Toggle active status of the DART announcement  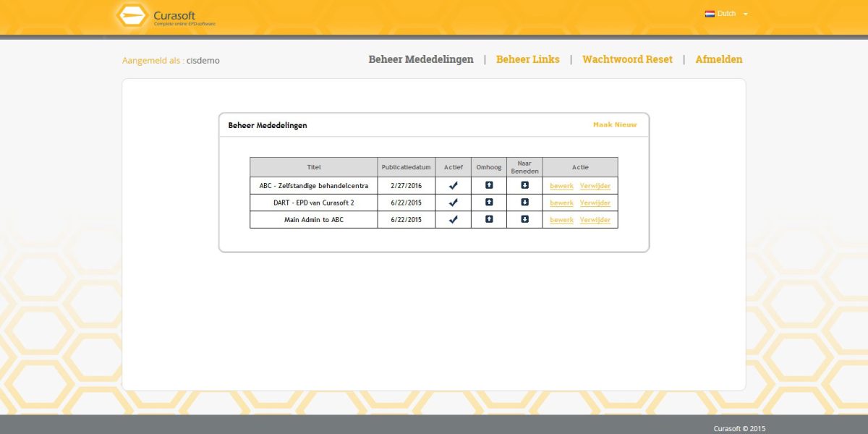click(x=454, y=203)
